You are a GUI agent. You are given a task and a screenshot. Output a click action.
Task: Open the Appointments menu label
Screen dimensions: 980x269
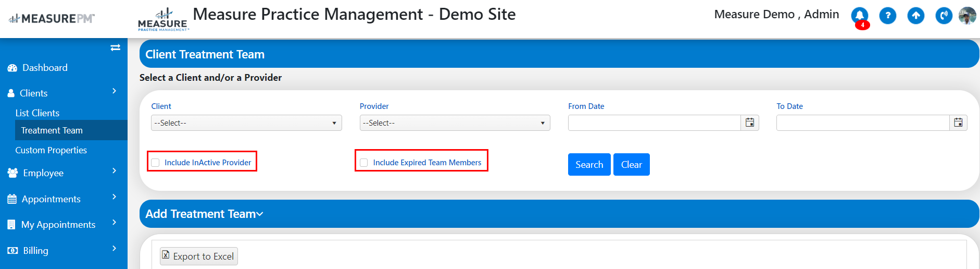(51, 199)
